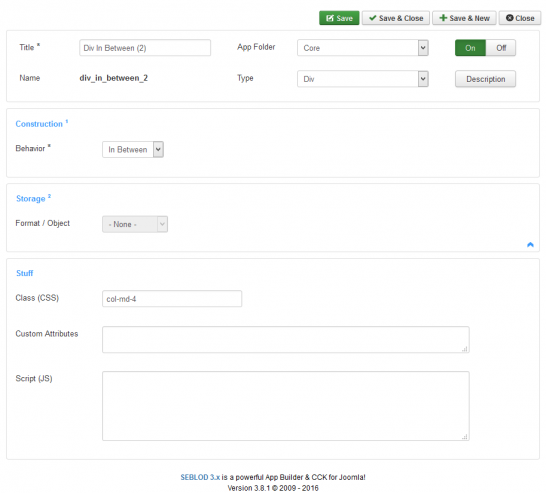Collapse panel using blue up chevron

(x=530, y=244)
